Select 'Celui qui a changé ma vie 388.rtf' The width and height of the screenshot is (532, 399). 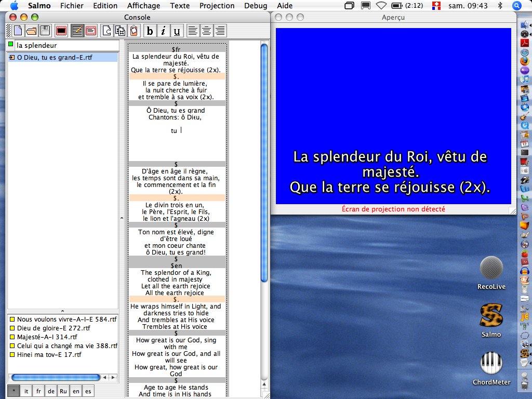(x=63, y=345)
